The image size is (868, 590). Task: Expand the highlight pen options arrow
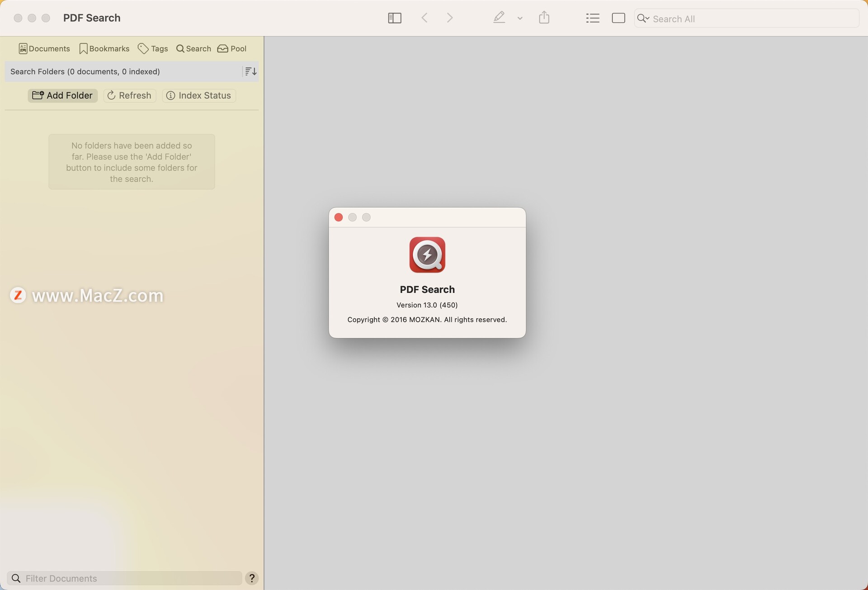520,19
